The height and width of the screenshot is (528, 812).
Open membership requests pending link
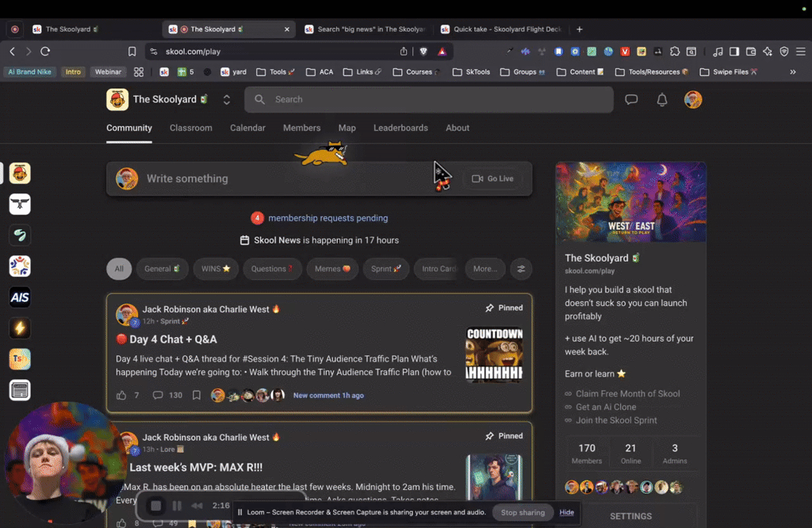click(327, 218)
